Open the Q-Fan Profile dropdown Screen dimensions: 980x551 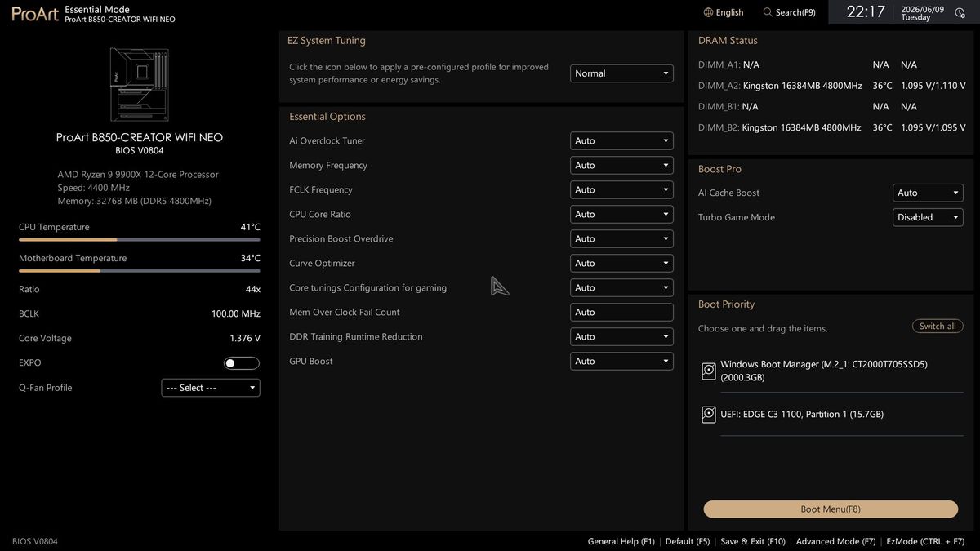click(x=211, y=388)
